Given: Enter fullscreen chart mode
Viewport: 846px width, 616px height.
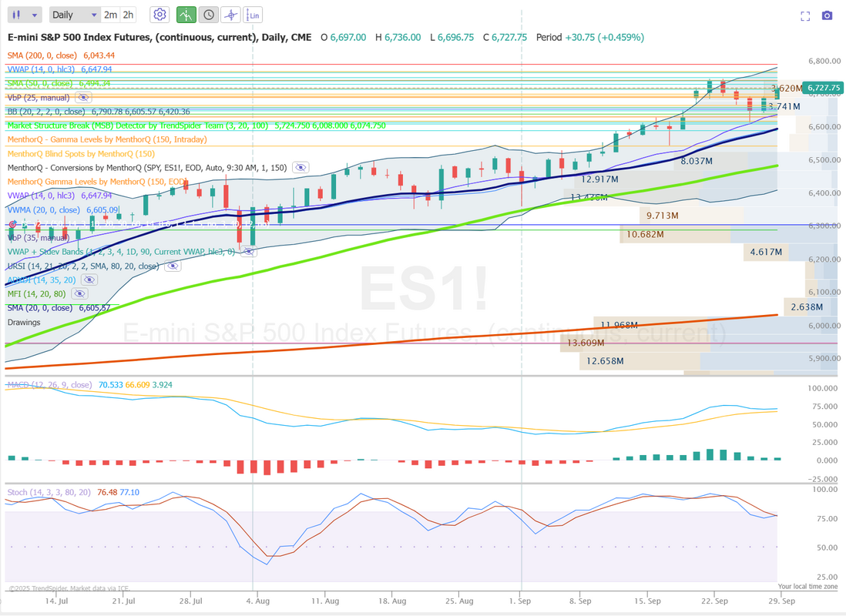Looking at the screenshot, I should tap(806, 15).
